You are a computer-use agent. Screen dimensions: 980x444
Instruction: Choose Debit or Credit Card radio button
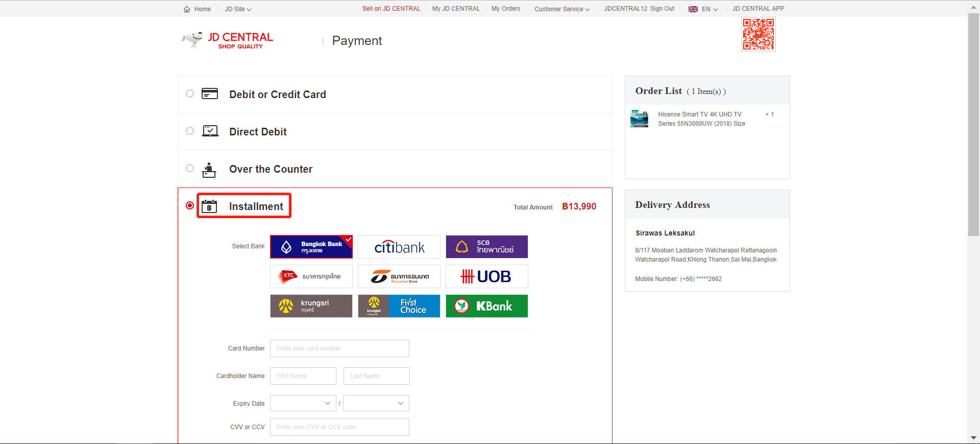[190, 94]
